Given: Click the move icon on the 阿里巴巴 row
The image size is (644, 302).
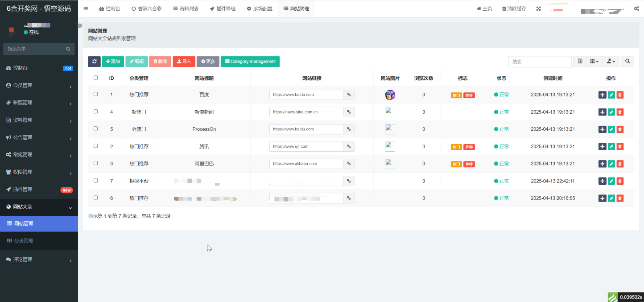Looking at the screenshot, I should click(x=602, y=163).
